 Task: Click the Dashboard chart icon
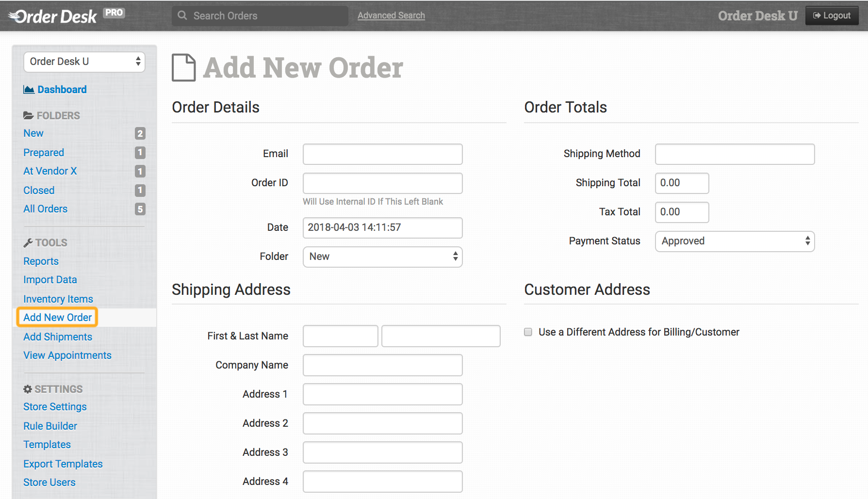[x=29, y=90]
